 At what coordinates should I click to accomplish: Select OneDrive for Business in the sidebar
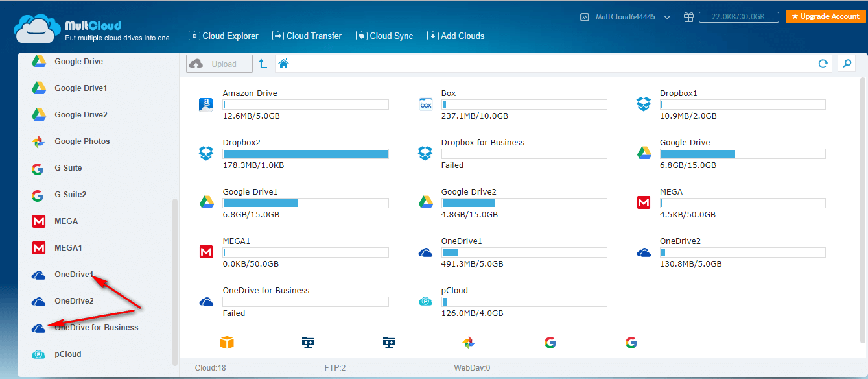(96, 328)
